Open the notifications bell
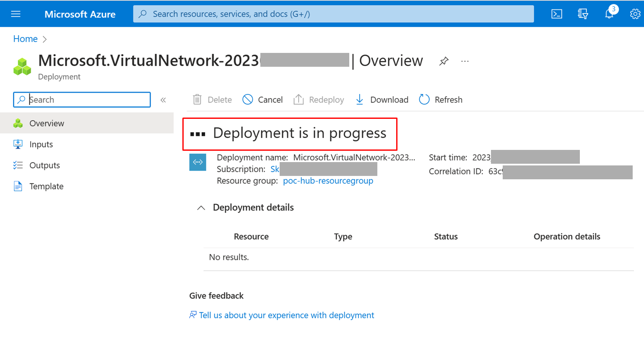 [610, 14]
